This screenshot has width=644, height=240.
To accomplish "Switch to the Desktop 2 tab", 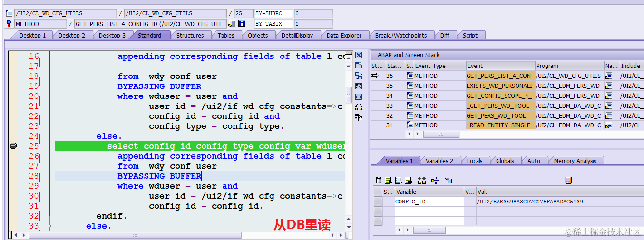I will coord(72,35).
